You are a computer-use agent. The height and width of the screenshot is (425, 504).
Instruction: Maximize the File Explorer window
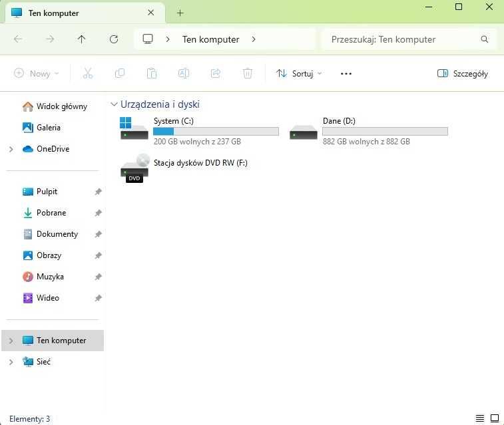coord(459,7)
